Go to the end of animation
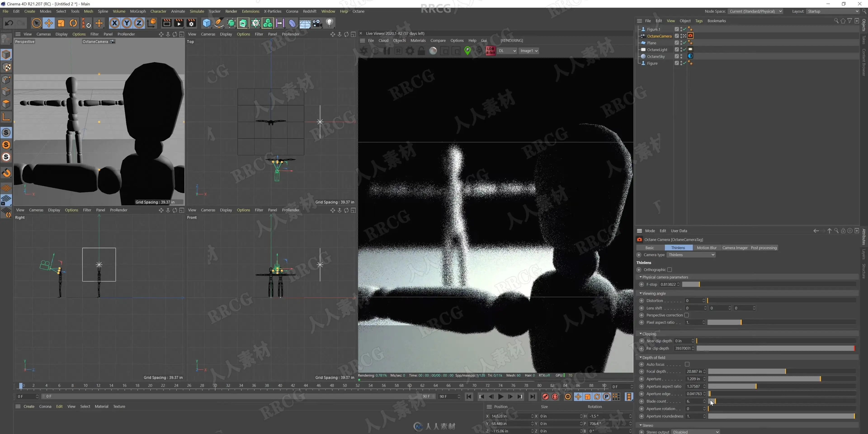868x434 pixels. [x=532, y=397]
